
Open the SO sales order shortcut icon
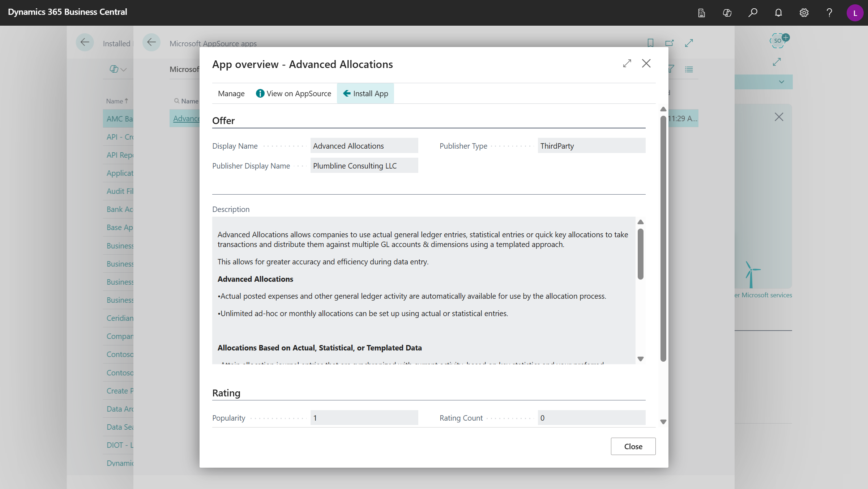click(778, 41)
